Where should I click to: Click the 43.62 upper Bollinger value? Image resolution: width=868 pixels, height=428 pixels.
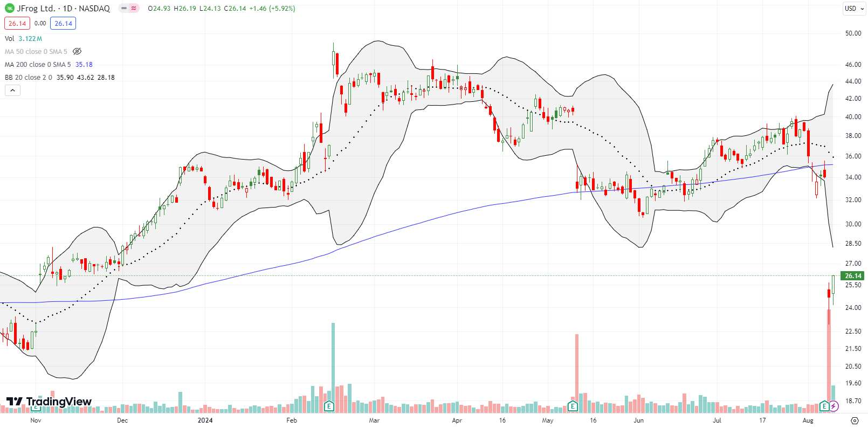85,77
